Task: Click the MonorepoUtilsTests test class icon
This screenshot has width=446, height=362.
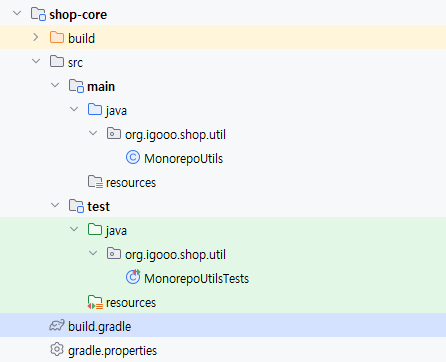Action: [133, 277]
